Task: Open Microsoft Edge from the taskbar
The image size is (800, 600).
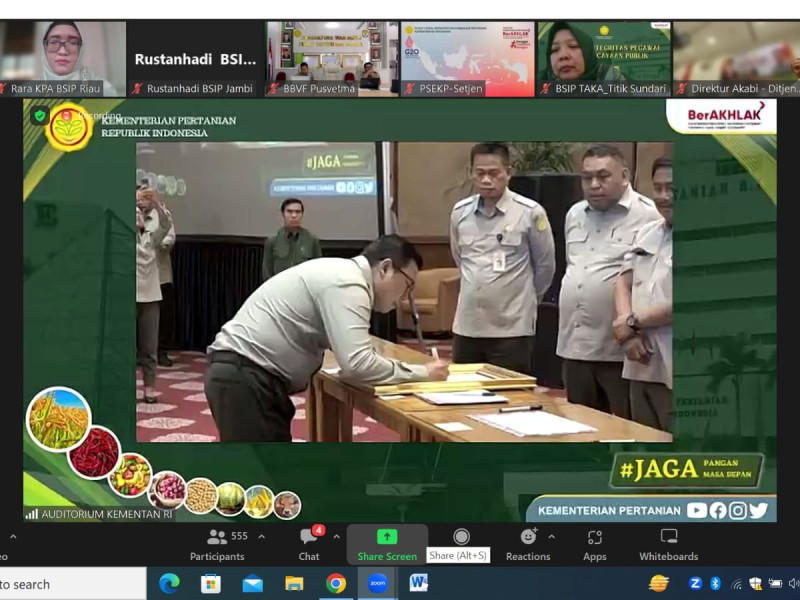Action: tap(169, 583)
